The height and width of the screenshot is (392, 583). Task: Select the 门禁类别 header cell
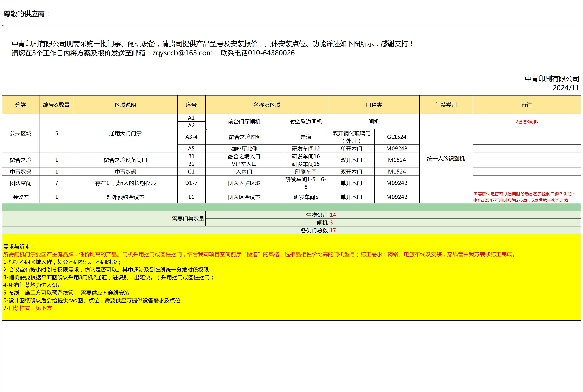(446, 105)
